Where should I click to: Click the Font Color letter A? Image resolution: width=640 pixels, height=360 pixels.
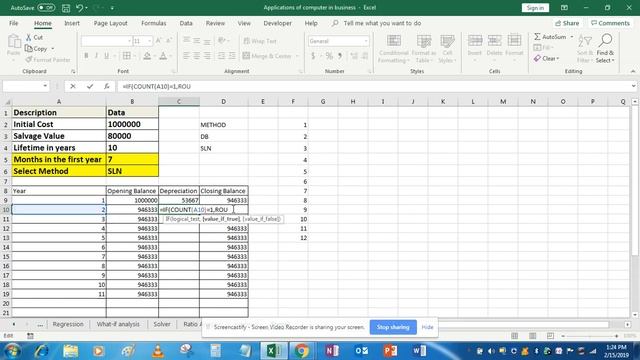[x=163, y=56]
